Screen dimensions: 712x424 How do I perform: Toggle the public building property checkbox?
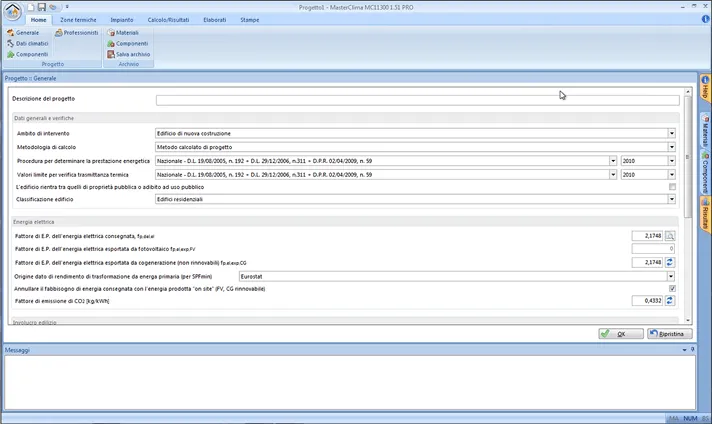coord(672,187)
